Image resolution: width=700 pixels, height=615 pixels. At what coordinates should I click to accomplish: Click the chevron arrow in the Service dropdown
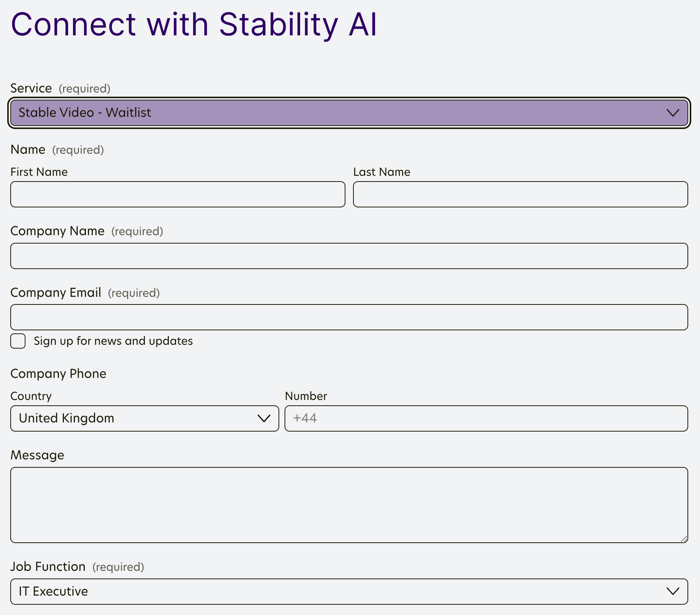[673, 113]
